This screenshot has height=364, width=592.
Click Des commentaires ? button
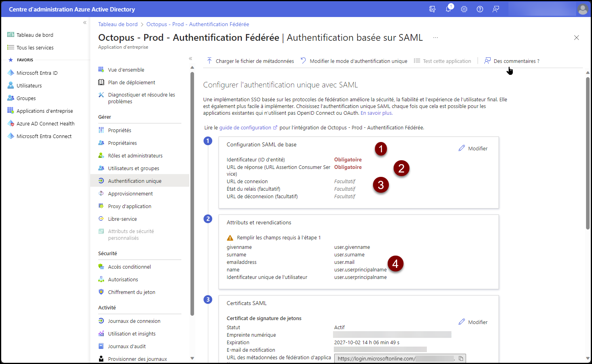(512, 61)
